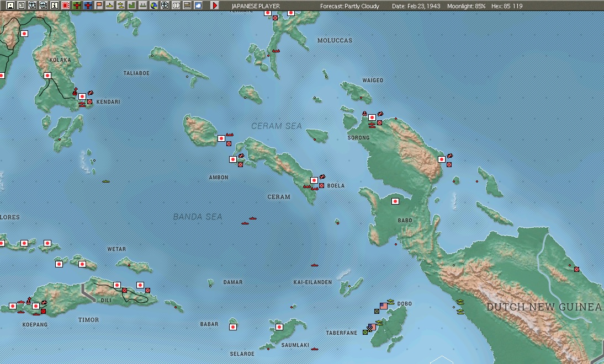The width and height of the screenshot is (604, 364).
Task: Click the CERAM SEA map label
Action: click(277, 126)
